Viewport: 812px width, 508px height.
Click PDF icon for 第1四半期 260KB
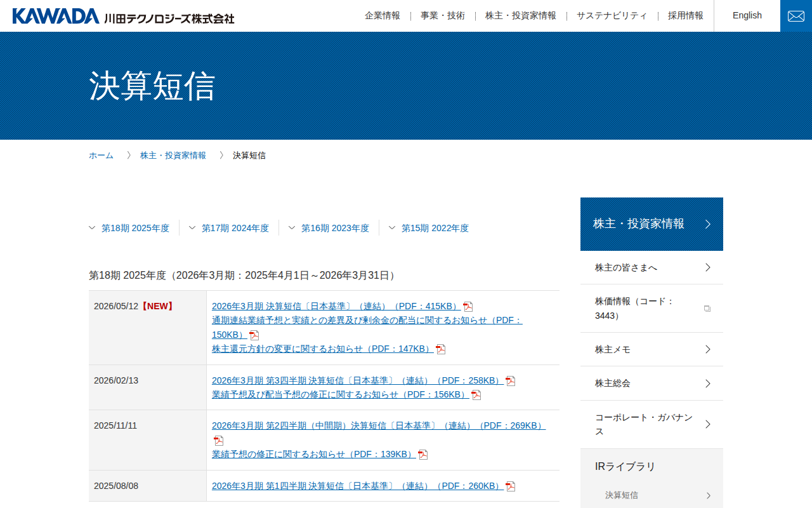[x=511, y=486]
